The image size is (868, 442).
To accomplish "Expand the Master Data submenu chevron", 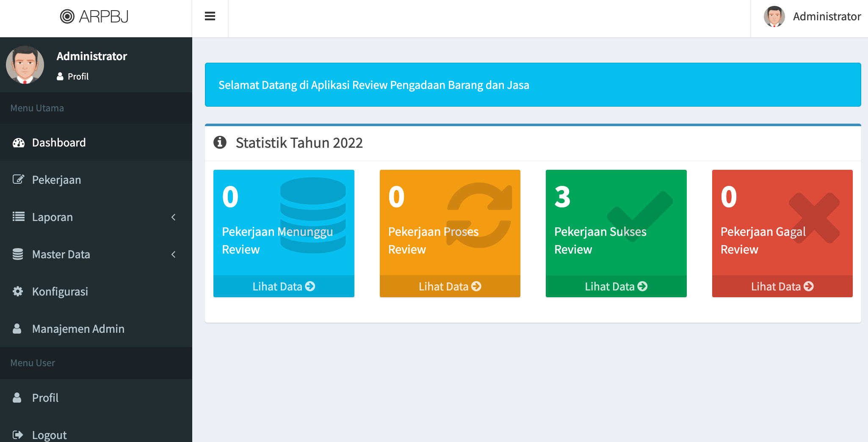I will click(x=173, y=254).
